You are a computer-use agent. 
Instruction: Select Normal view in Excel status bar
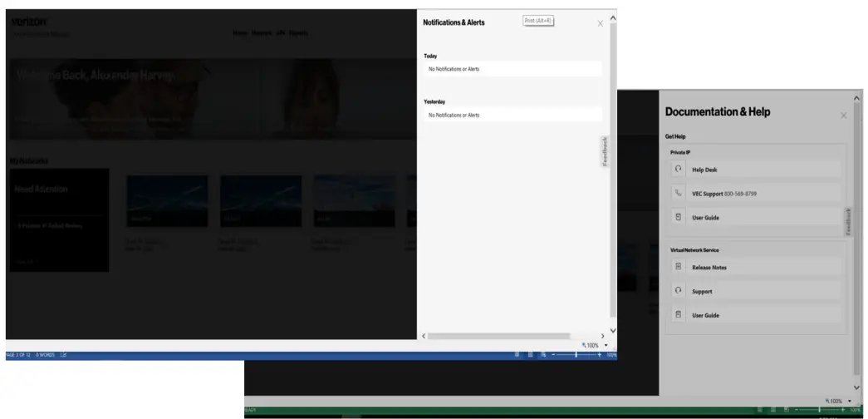pyautogui.click(x=761, y=410)
